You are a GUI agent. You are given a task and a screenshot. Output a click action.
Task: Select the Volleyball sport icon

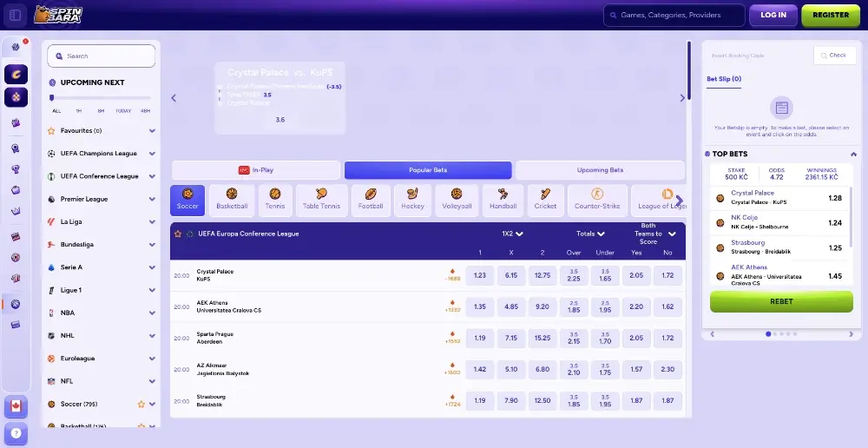point(457,200)
